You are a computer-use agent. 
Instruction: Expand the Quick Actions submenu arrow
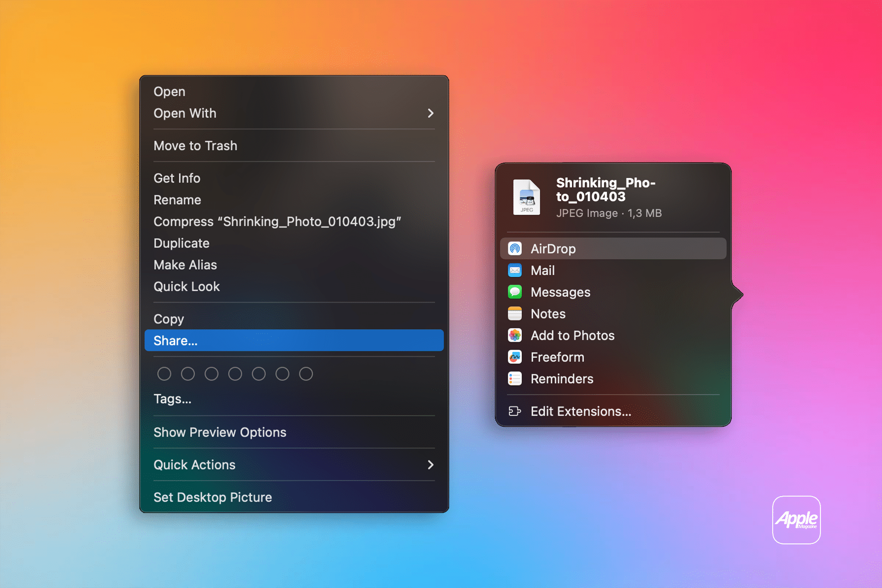click(430, 464)
